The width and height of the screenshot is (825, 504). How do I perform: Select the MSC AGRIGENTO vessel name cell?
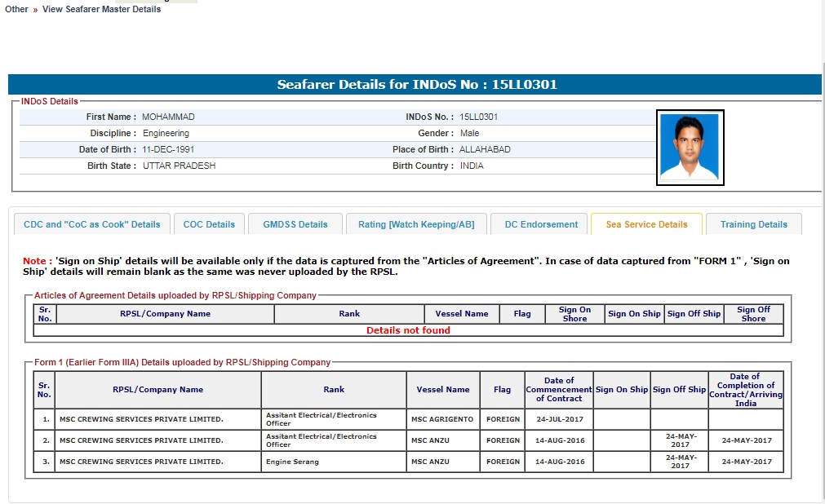pos(442,419)
